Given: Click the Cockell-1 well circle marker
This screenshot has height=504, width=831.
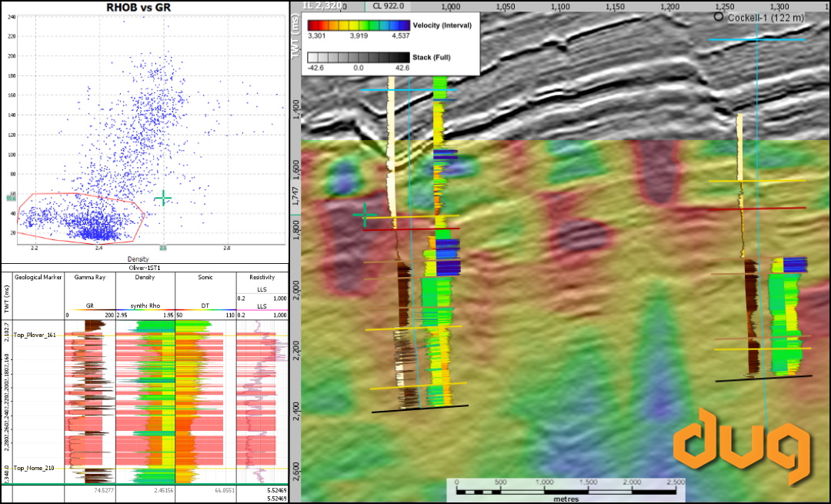Looking at the screenshot, I should (719, 16).
